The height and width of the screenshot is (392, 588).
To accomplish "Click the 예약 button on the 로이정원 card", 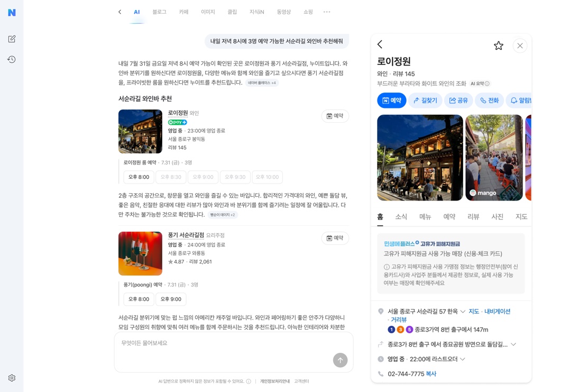I will click(x=335, y=116).
